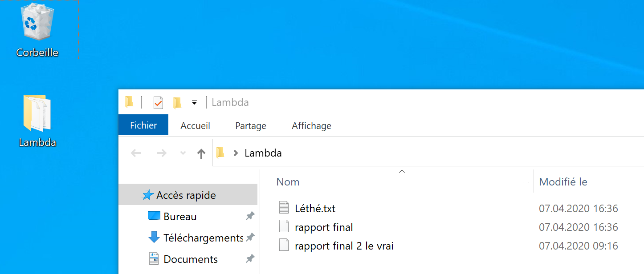Switch to the Accueil ribbon tab

pos(195,126)
